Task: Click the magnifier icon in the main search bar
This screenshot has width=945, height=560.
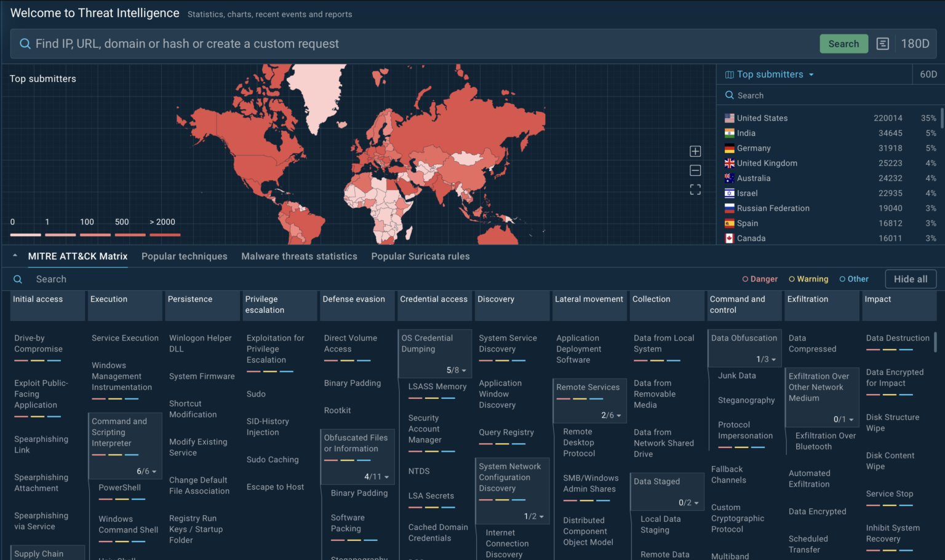Action: 25,44
